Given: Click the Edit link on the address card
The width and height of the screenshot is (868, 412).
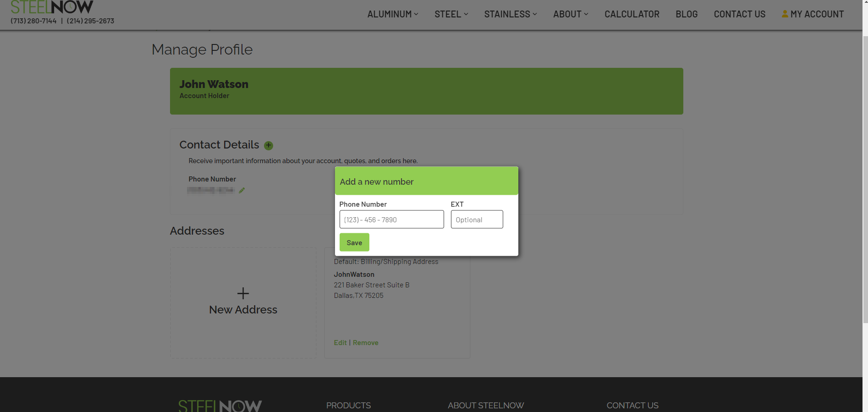Looking at the screenshot, I should point(340,343).
